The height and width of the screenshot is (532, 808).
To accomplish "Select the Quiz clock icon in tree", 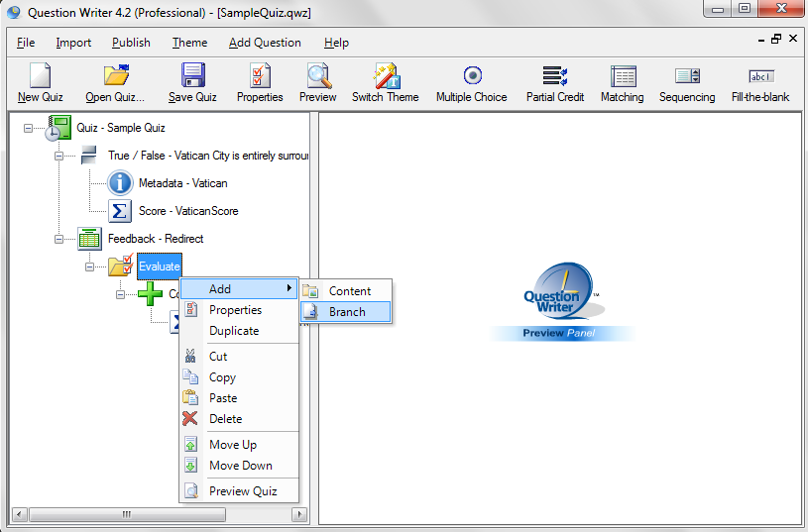I will [58, 128].
